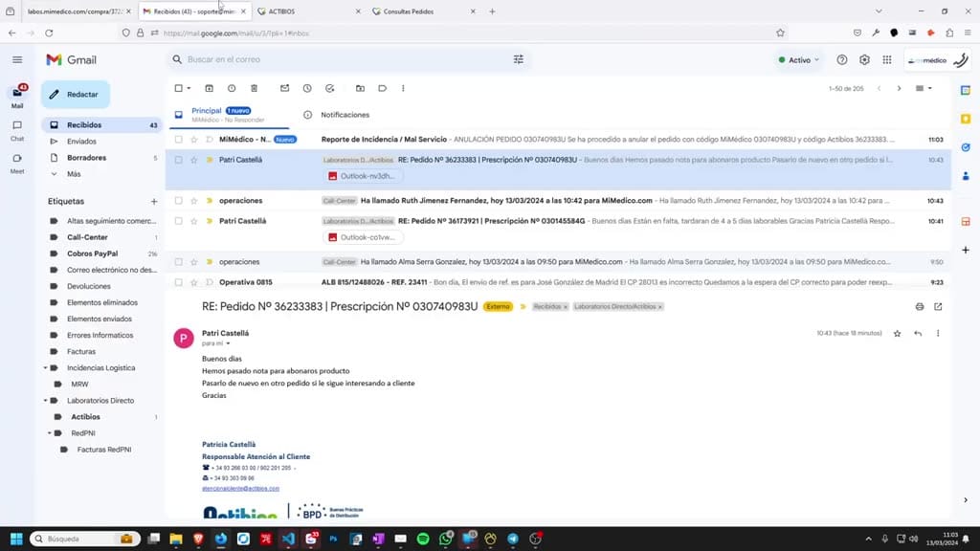Open the Cobros PayPal label

coord(93,253)
